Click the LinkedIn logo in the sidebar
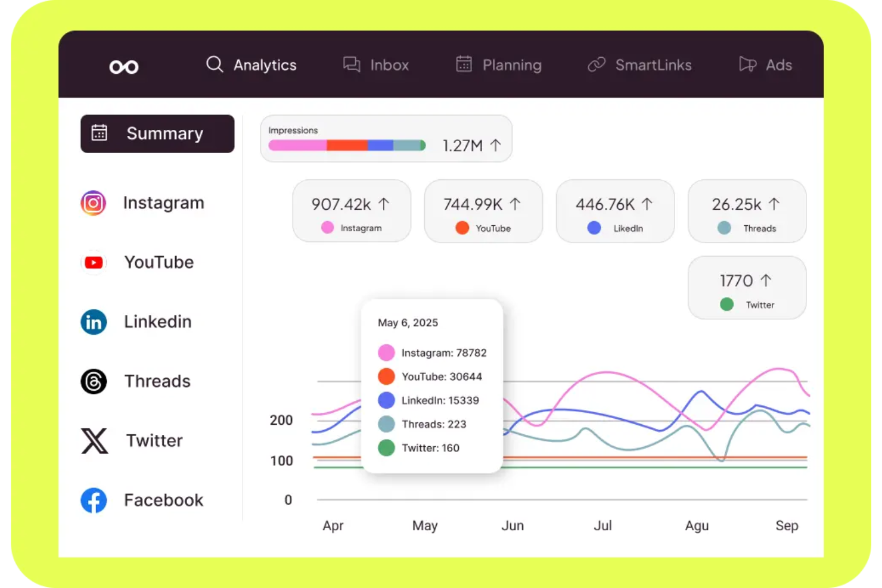The height and width of the screenshot is (588, 882). (x=94, y=322)
